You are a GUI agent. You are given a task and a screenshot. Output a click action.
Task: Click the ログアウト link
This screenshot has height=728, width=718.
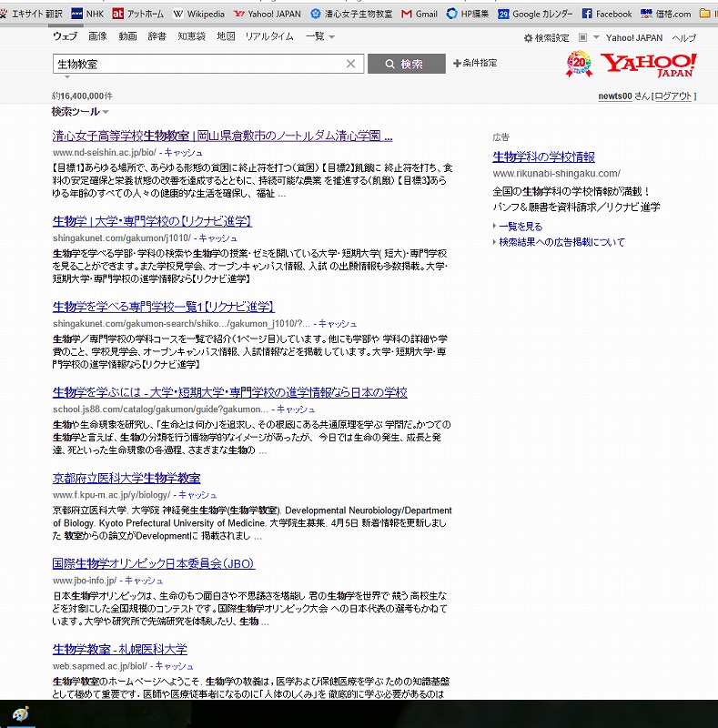coord(673,96)
